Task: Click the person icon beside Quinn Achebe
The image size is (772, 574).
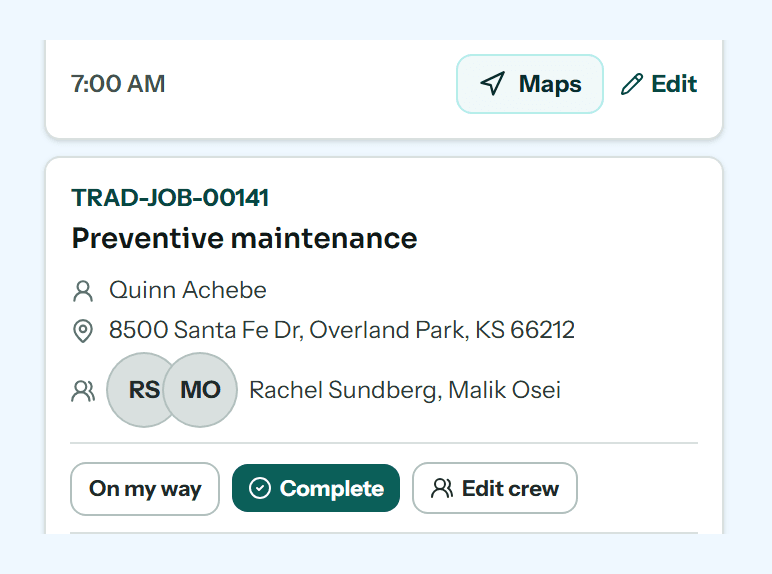Action: [83, 290]
